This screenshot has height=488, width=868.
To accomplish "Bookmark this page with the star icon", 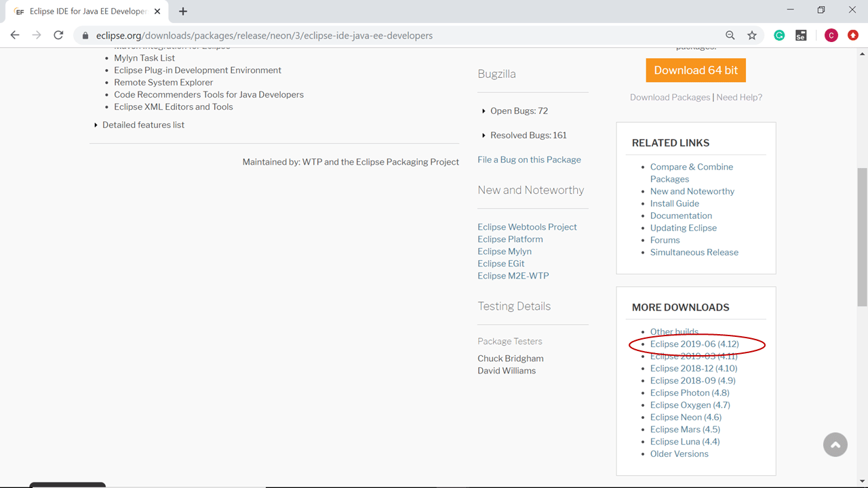I will (752, 35).
